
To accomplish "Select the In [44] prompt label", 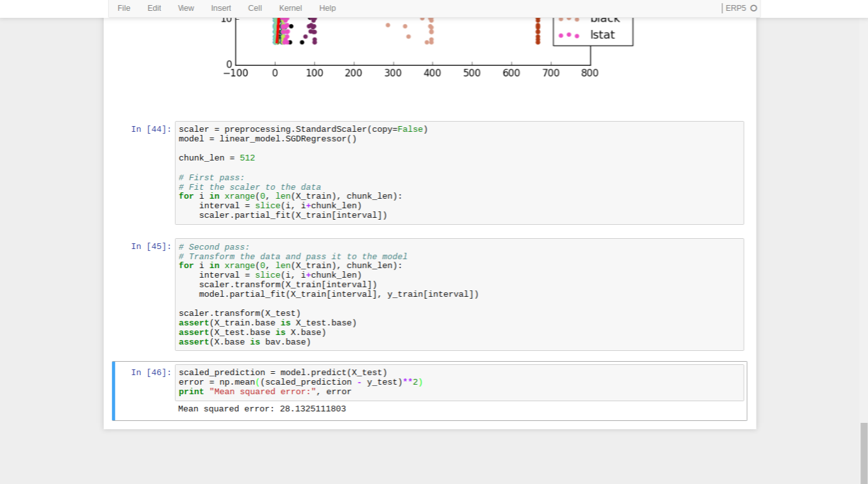I will 151,129.
